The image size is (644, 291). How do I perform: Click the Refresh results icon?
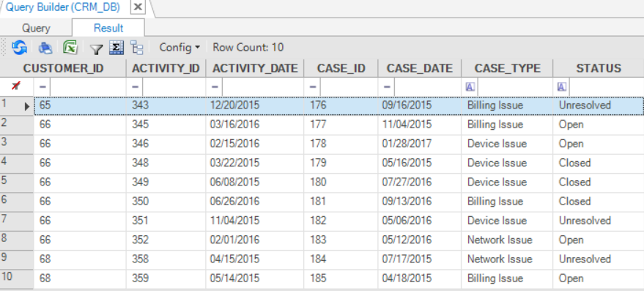18,48
